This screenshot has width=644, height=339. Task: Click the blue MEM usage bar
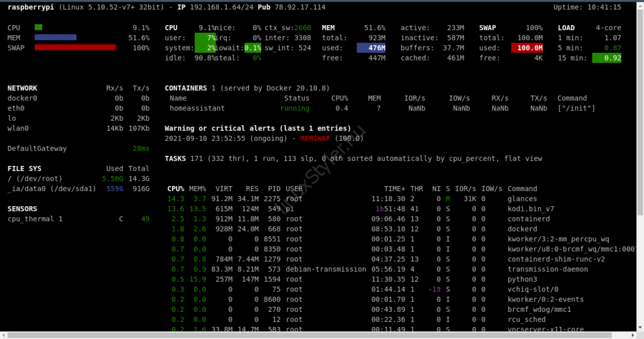click(55, 38)
